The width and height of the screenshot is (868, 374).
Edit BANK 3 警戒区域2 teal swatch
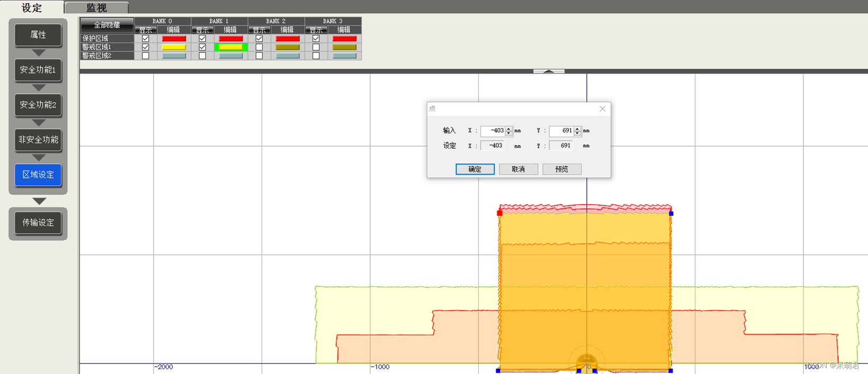pyautogui.click(x=344, y=56)
